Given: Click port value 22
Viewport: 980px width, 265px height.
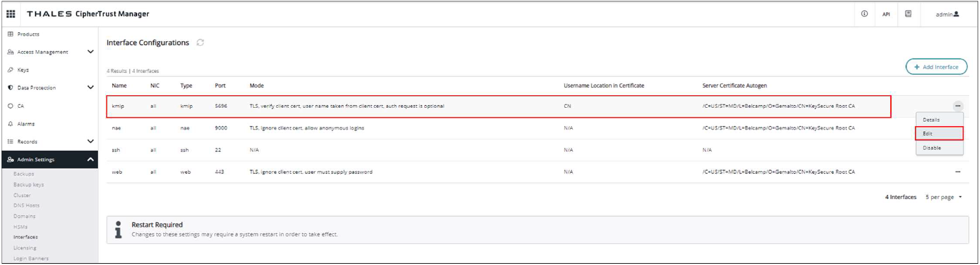Looking at the screenshot, I should coord(218,150).
